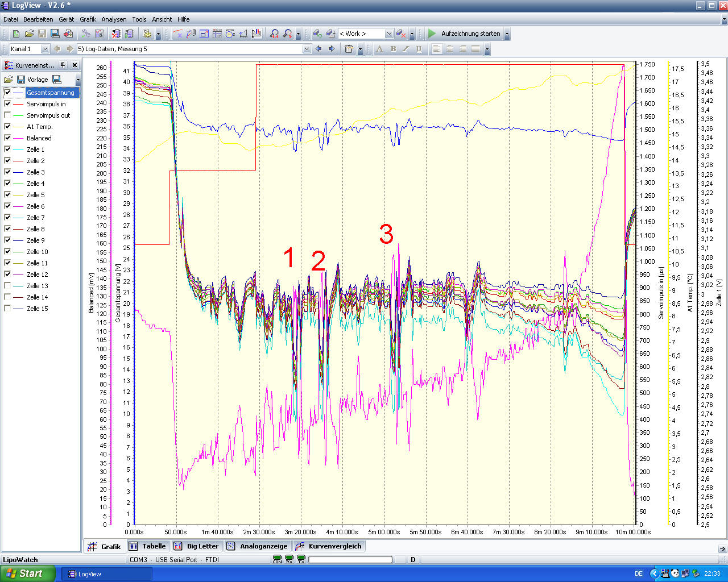Select the Zelle 5 curve entry

click(35, 195)
